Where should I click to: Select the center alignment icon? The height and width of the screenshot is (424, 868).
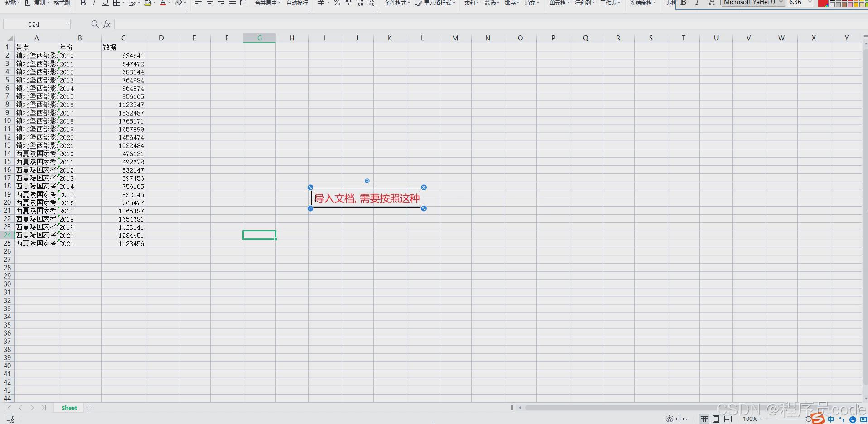[209, 3]
